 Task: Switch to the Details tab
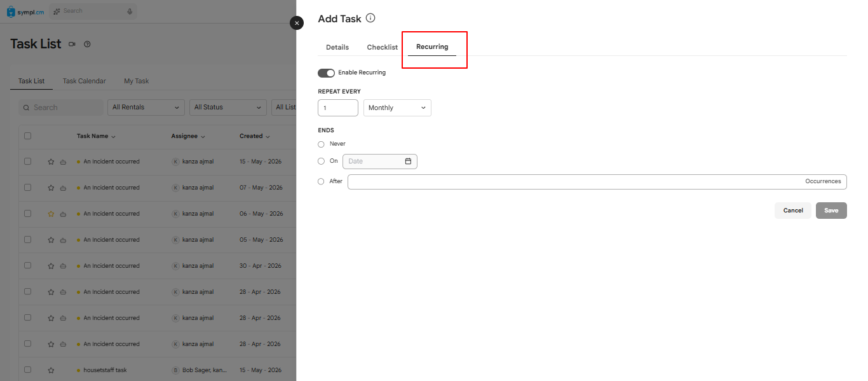(x=337, y=47)
